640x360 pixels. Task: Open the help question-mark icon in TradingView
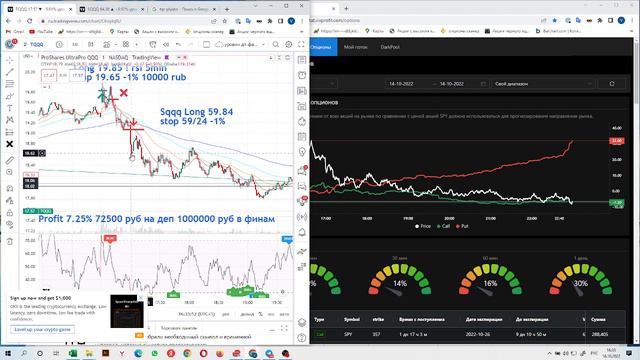[302, 338]
